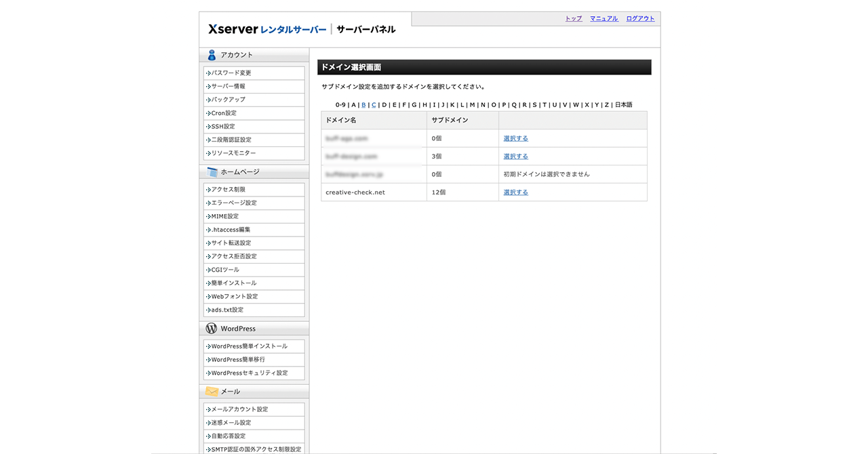Click 選択する for creative-check.net
Image resolution: width=868 pixels, height=454 pixels.
(515, 192)
